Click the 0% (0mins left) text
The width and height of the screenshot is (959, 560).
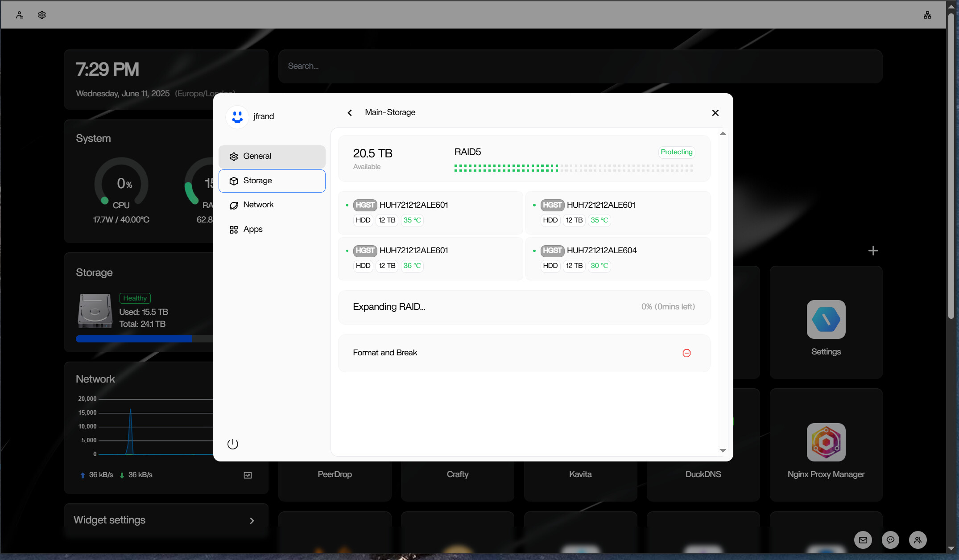pyautogui.click(x=668, y=307)
